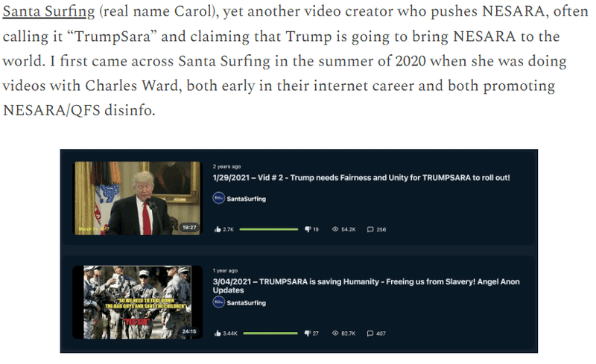Open the Santa Surfing hyperlink
The width and height of the screenshot is (596, 364).
(48, 11)
